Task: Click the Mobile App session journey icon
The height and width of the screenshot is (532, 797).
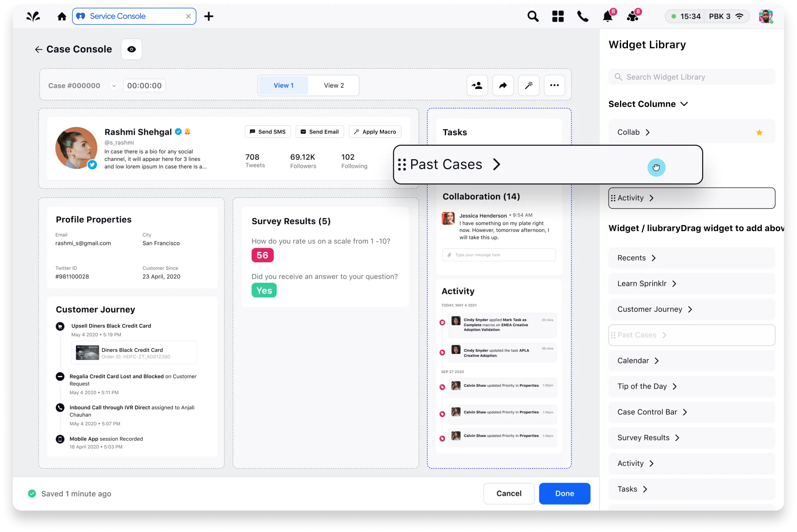Action: click(60, 439)
